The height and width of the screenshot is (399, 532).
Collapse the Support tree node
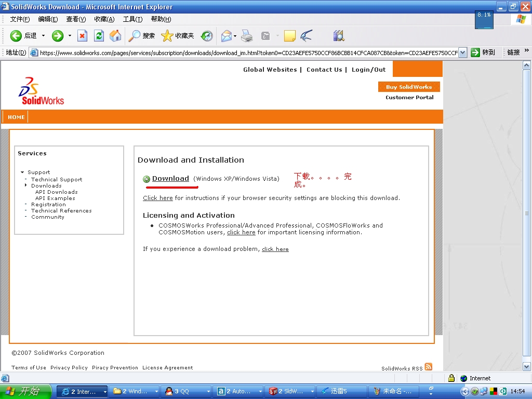point(22,172)
